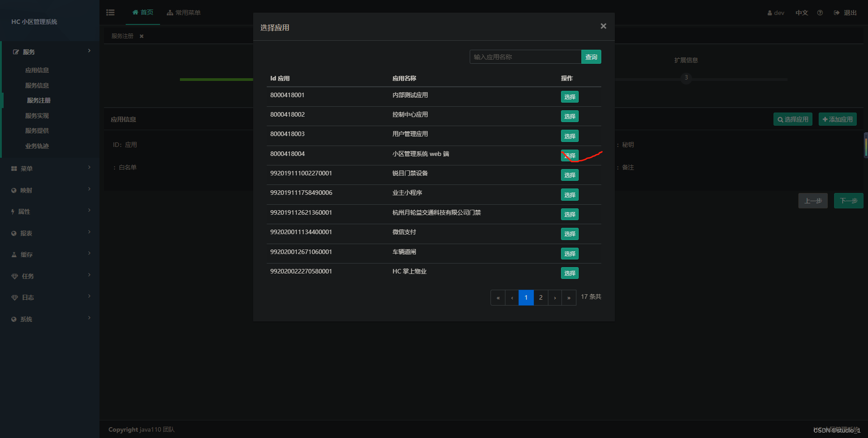This screenshot has height=438, width=868.
Task: Go to the previous page with the ‹ button
Action: tap(512, 297)
